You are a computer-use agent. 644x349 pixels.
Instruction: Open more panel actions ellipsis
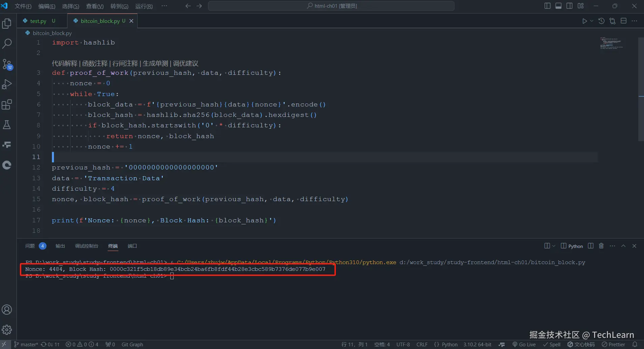tap(612, 246)
